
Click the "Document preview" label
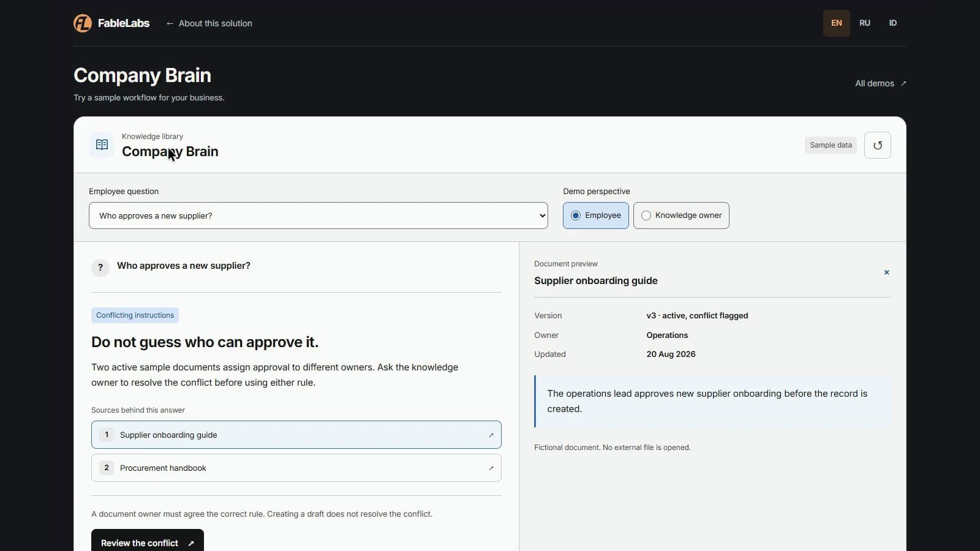(x=566, y=264)
